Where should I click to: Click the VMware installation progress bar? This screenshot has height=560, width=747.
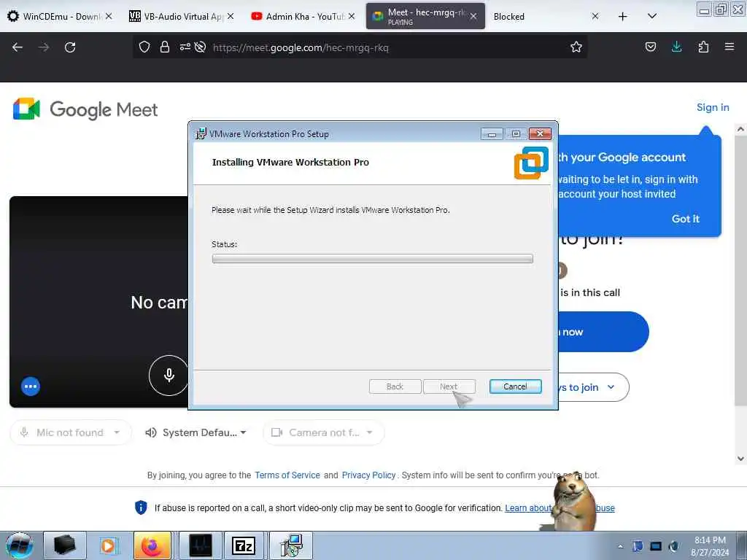point(372,259)
